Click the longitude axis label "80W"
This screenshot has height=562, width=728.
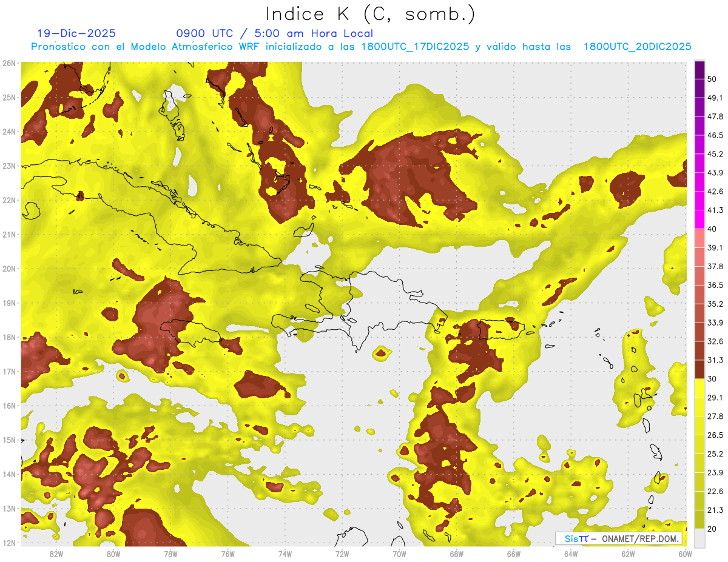113,554
